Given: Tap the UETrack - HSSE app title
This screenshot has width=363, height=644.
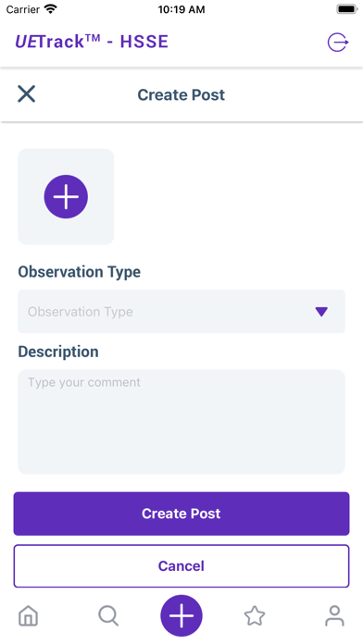Looking at the screenshot, I should pyautogui.click(x=92, y=42).
